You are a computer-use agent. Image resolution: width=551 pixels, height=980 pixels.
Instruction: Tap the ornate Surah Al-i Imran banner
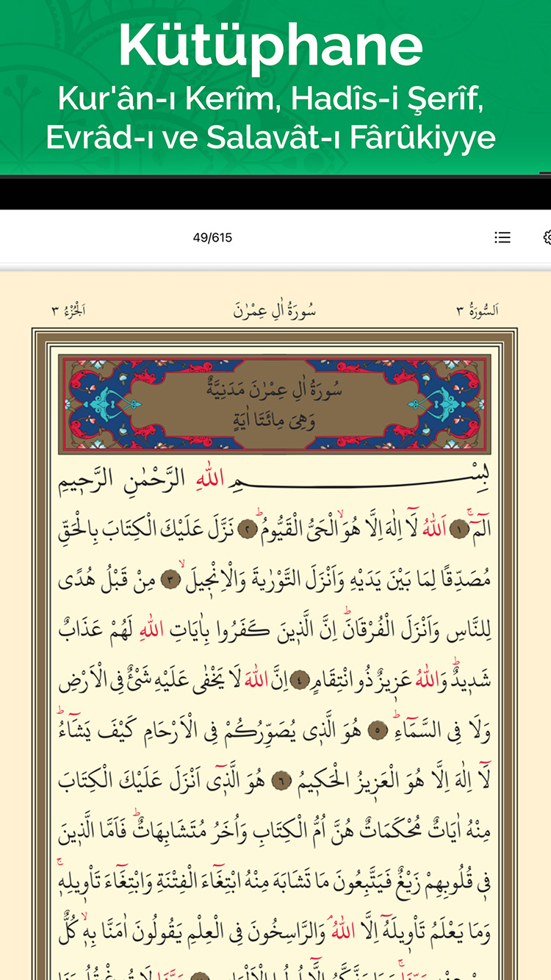tap(274, 405)
